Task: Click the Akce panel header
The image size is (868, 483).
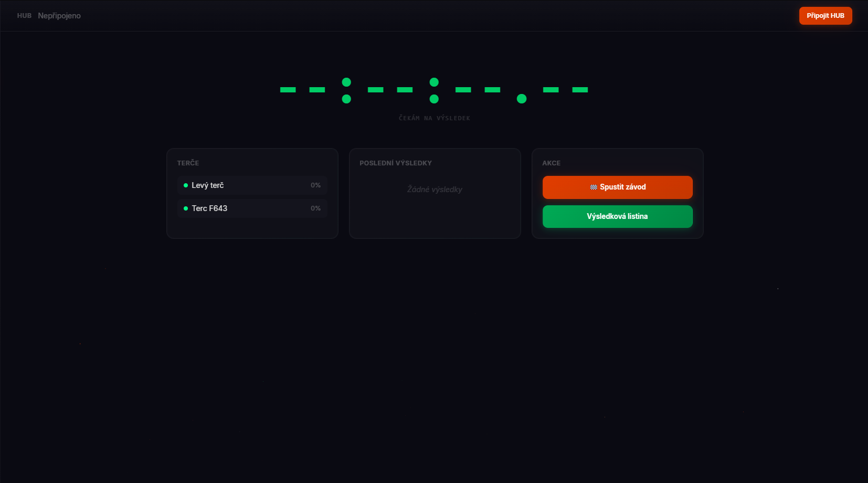Action: coord(552,163)
